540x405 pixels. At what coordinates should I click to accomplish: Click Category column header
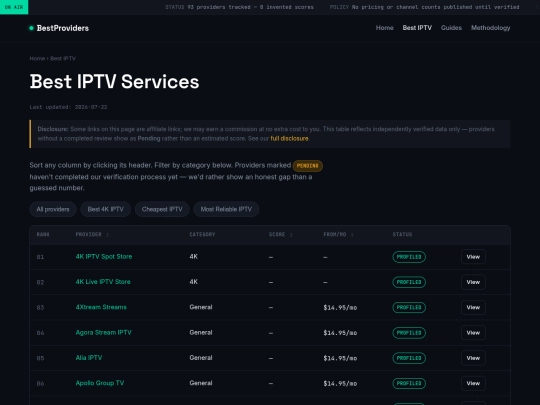[202, 235]
